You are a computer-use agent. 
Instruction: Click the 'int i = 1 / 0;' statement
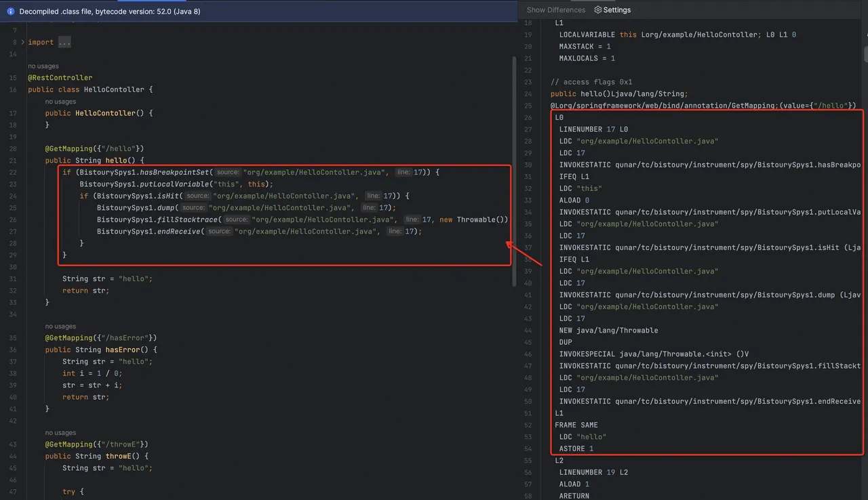click(x=92, y=373)
